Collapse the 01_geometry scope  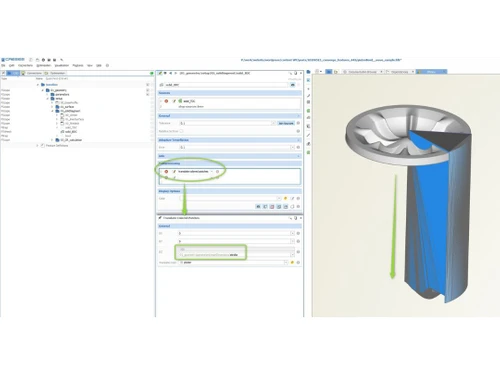coord(43,90)
